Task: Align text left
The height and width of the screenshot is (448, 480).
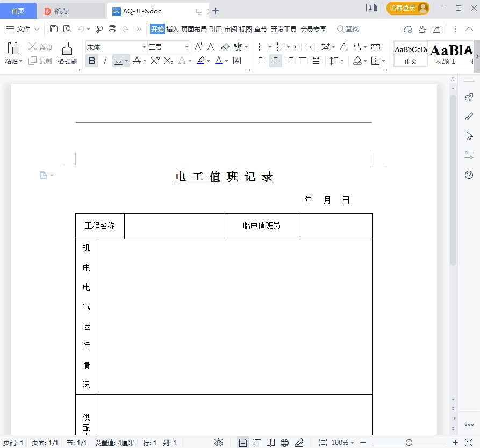Action: coord(262,61)
